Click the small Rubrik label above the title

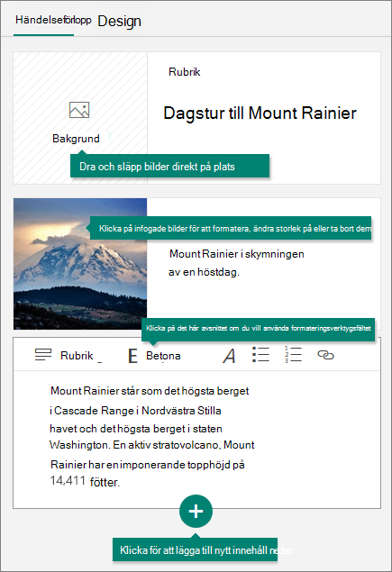pyautogui.click(x=185, y=72)
